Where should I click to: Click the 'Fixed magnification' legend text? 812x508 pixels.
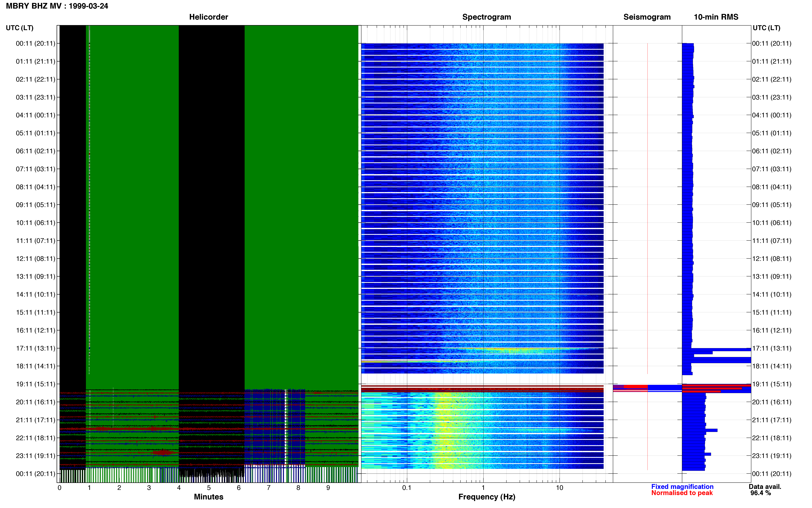[x=682, y=486]
